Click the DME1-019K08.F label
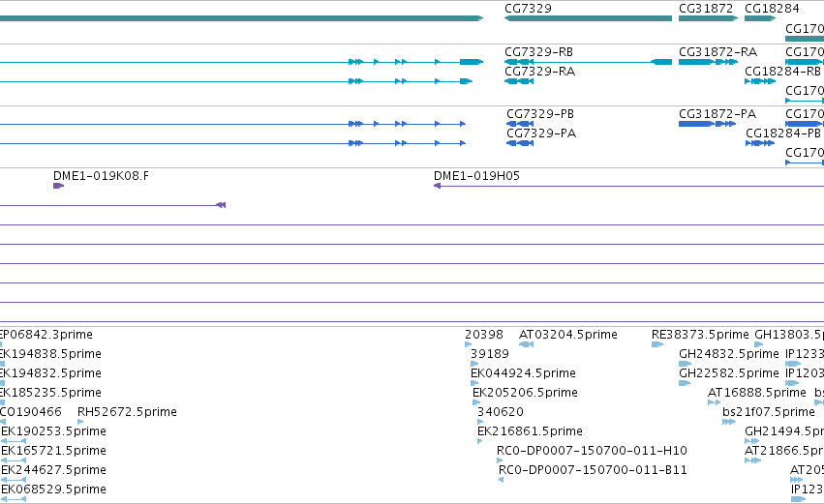The height and width of the screenshot is (504, 824). 101,176
